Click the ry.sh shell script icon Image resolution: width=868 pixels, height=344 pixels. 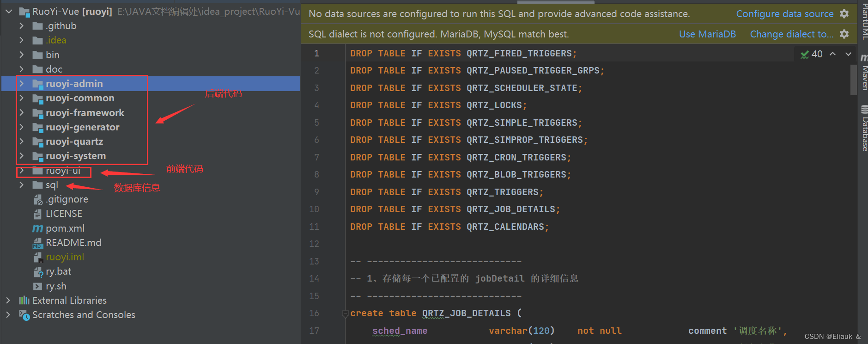[x=38, y=286]
